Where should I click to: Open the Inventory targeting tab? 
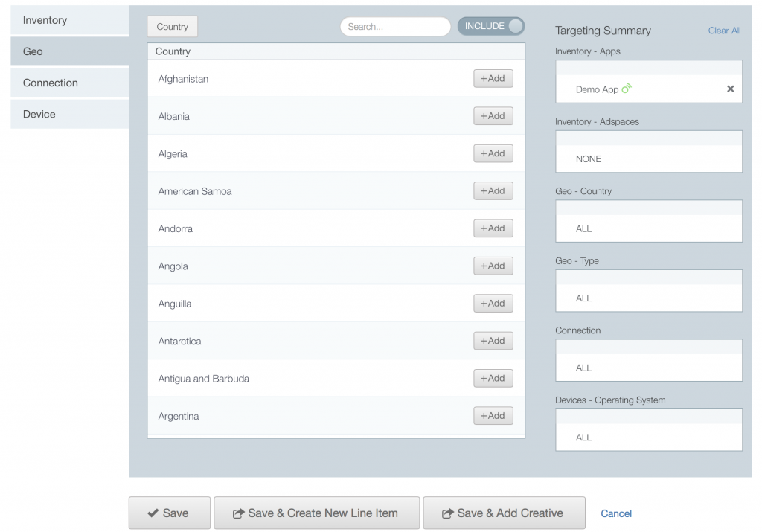point(70,20)
